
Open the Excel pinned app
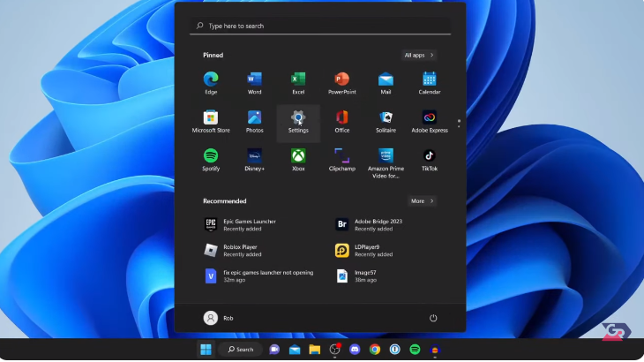pyautogui.click(x=298, y=83)
